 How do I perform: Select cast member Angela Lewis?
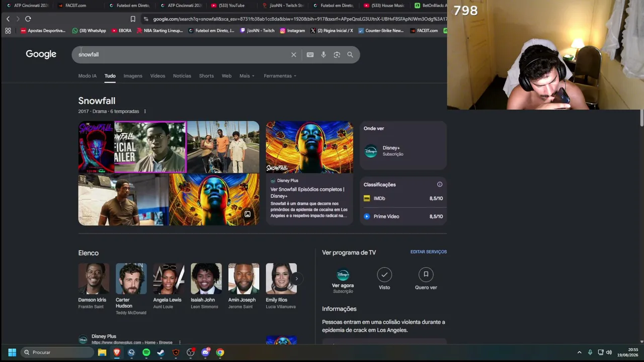pos(168,286)
